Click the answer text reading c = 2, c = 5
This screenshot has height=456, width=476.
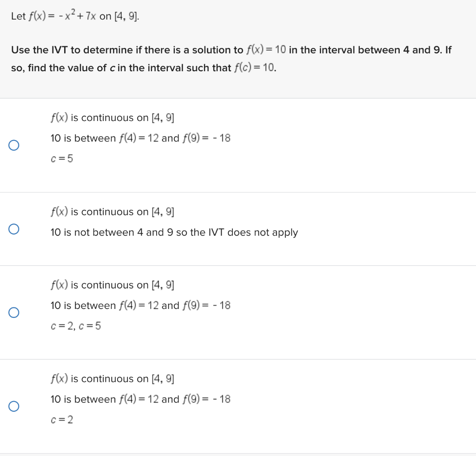[76, 326]
